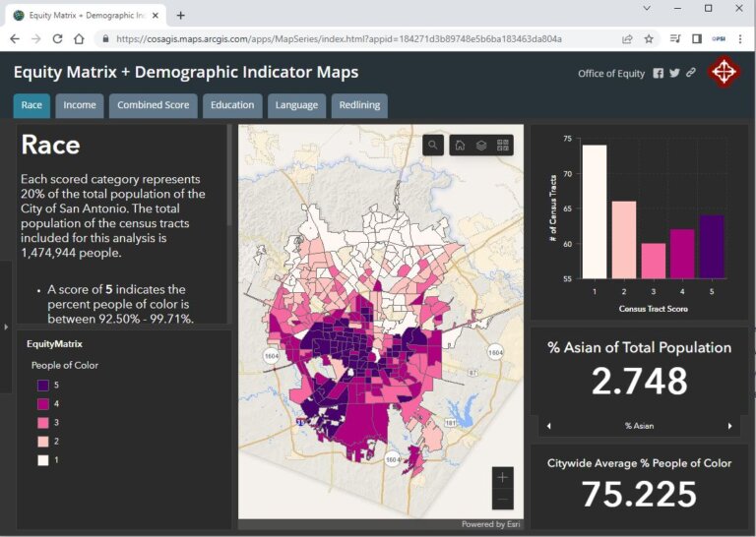
Task: Show next indicator after % Asian
Action: [729, 426]
